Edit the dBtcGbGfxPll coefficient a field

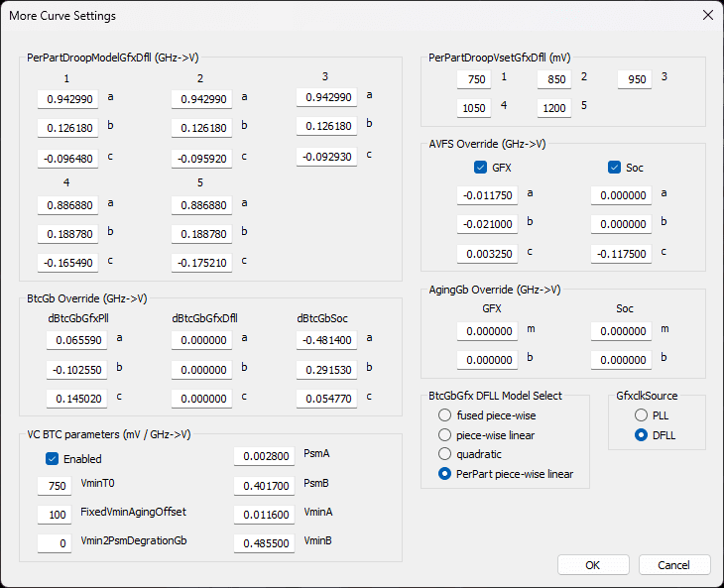[x=76, y=340]
